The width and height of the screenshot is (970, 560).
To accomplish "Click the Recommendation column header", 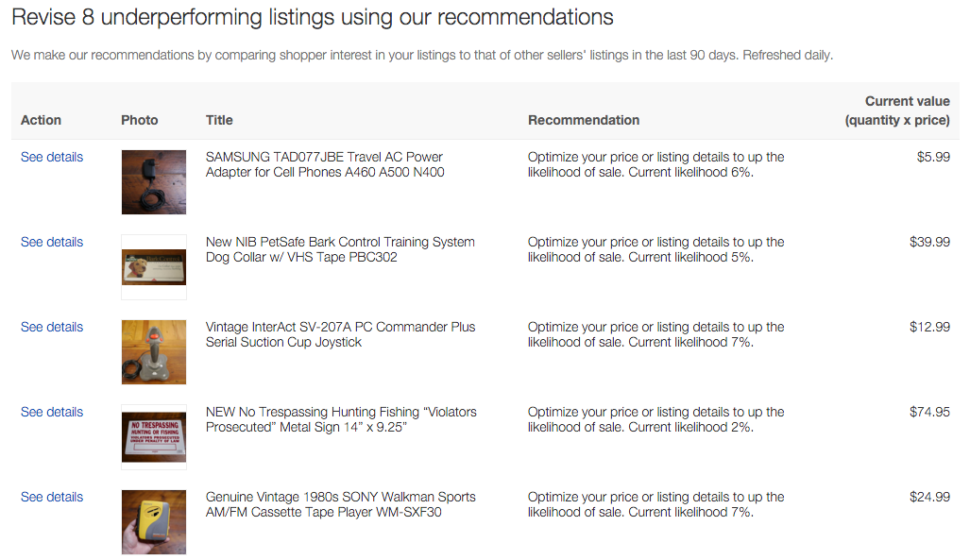I will 584,120.
